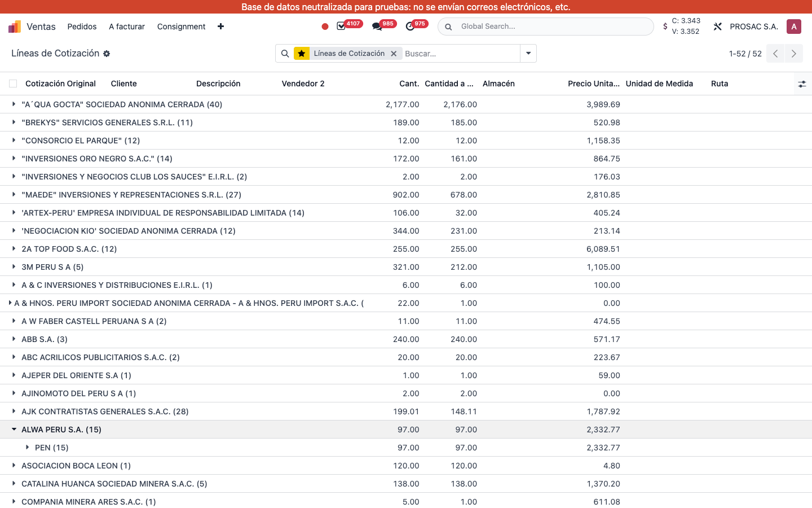This screenshot has width=812, height=508.
Task: Sort by Vendedor 2 column
Action: 303,84
